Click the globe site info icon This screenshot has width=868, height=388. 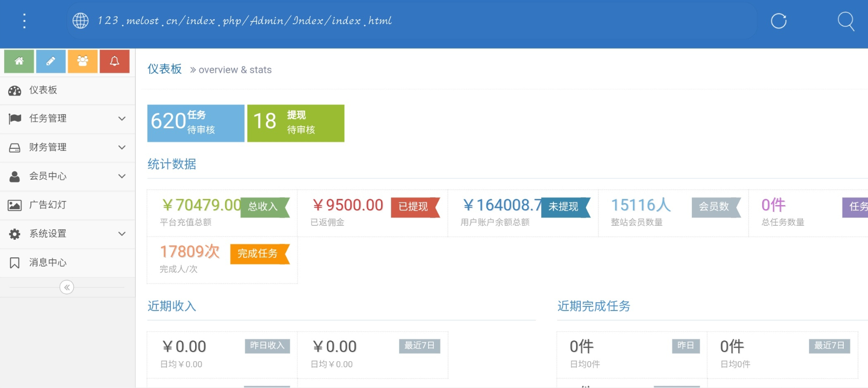(x=81, y=21)
